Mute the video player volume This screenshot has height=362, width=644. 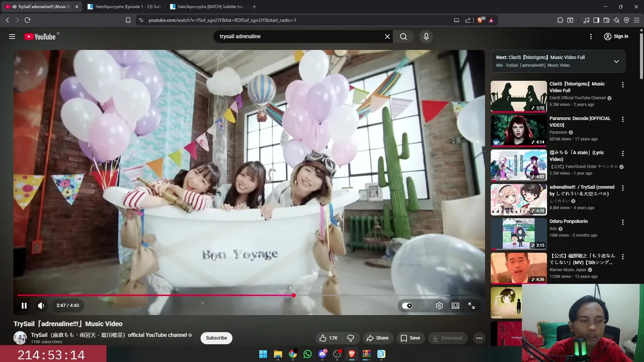click(x=41, y=305)
